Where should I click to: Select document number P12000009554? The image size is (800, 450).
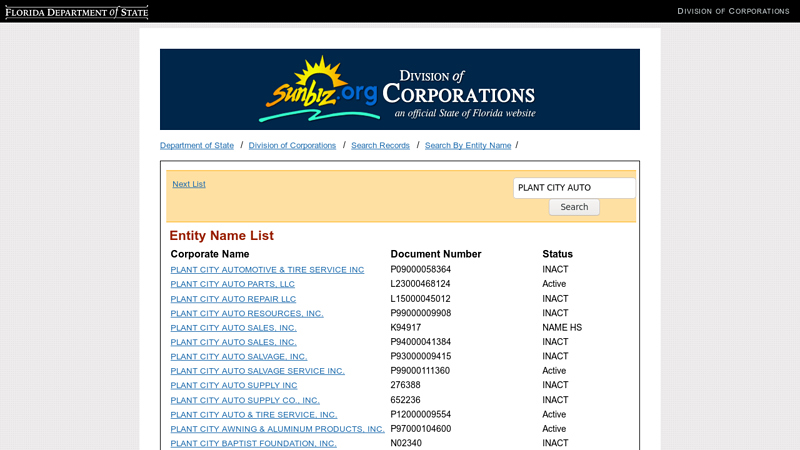[421, 414]
